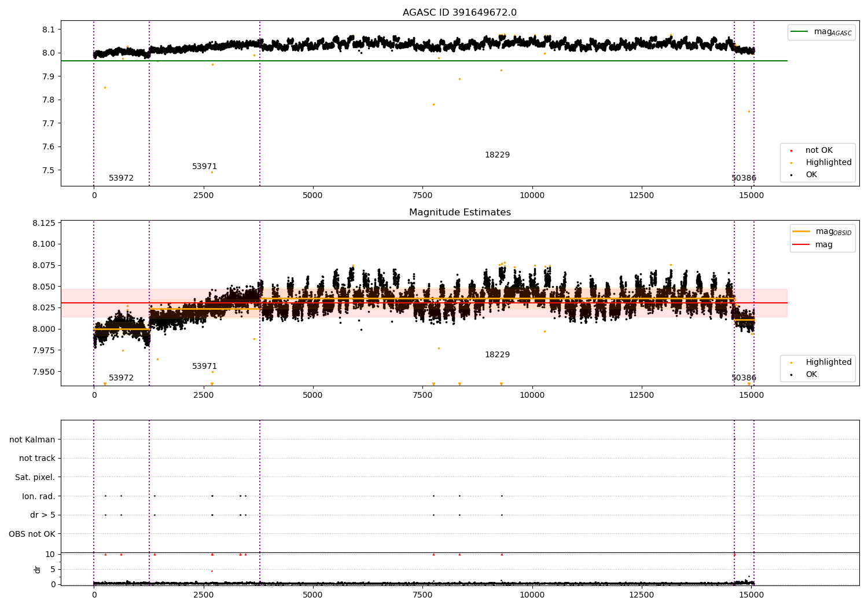The height and width of the screenshot is (608, 868).
Task: Click the '8.075' y-axis tick on middle plot
Action: click(44, 266)
